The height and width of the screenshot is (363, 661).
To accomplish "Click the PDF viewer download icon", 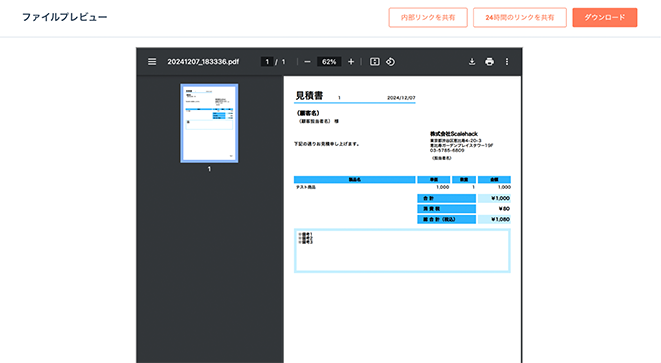I will 472,62.
